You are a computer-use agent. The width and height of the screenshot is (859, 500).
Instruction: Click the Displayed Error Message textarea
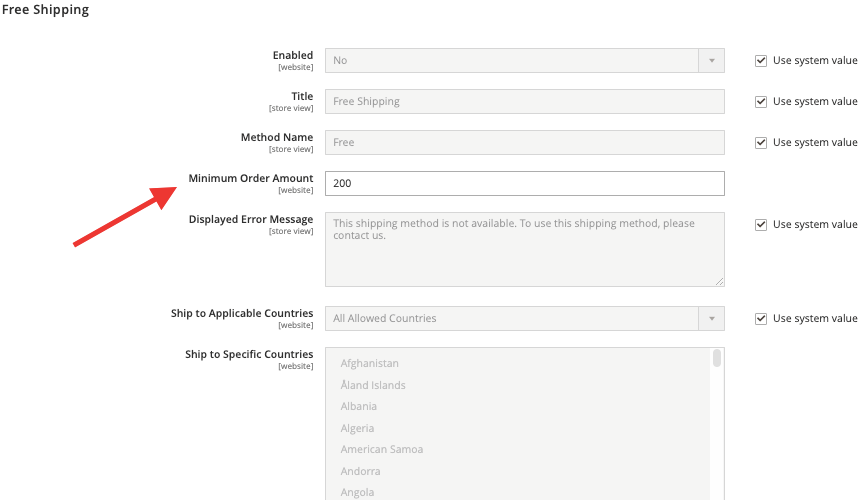525,250
